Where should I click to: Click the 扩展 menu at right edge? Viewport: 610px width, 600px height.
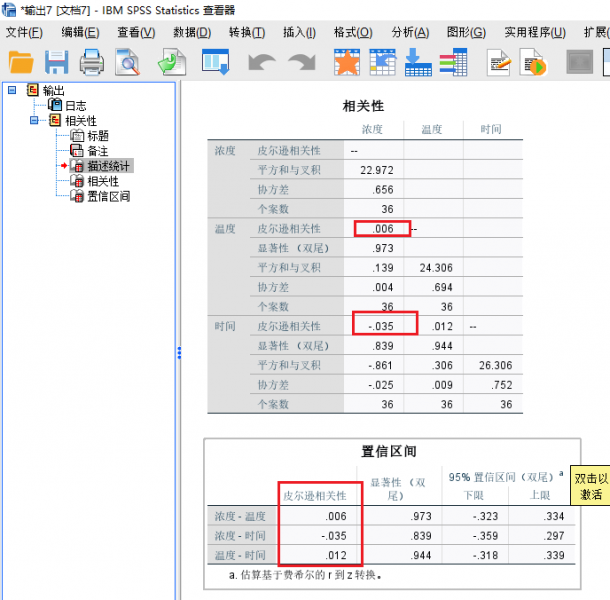pos(596,32)
